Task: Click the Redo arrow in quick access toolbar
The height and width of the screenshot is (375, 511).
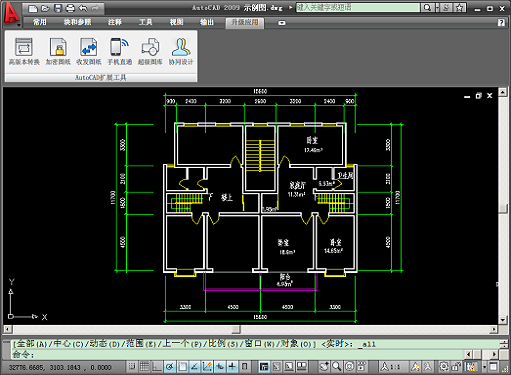Action: click(95, 8)
